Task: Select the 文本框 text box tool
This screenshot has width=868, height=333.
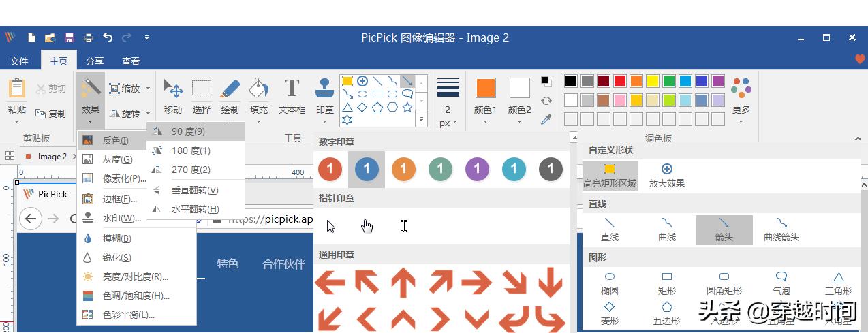Action: click(292, 97)
